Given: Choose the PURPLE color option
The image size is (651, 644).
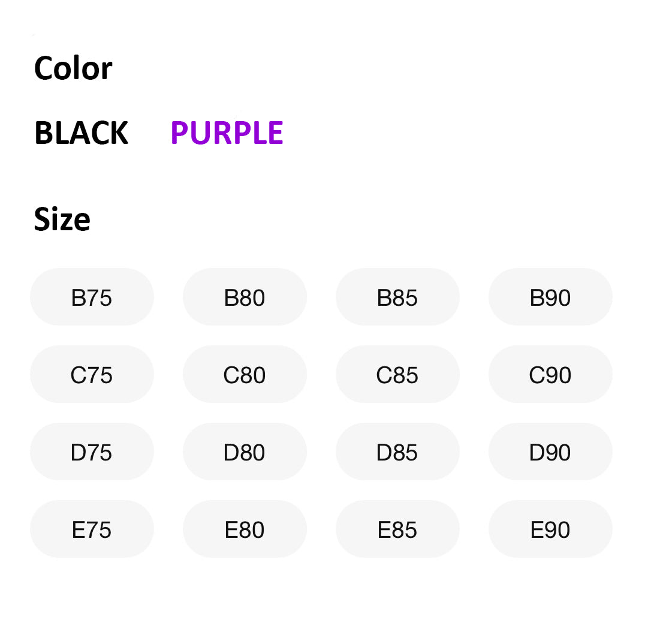Looking at the screenshot, I should (x=227, y=133).
